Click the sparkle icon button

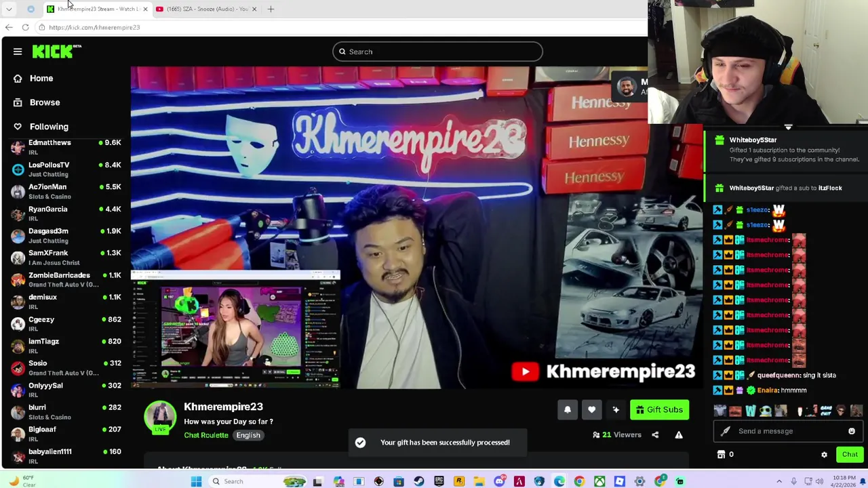click(x=616, y=409)
